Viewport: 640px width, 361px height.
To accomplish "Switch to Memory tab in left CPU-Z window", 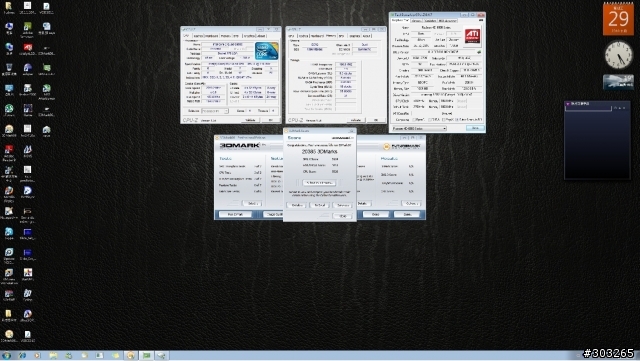I will pyautogui.click(x=225, y=36).
